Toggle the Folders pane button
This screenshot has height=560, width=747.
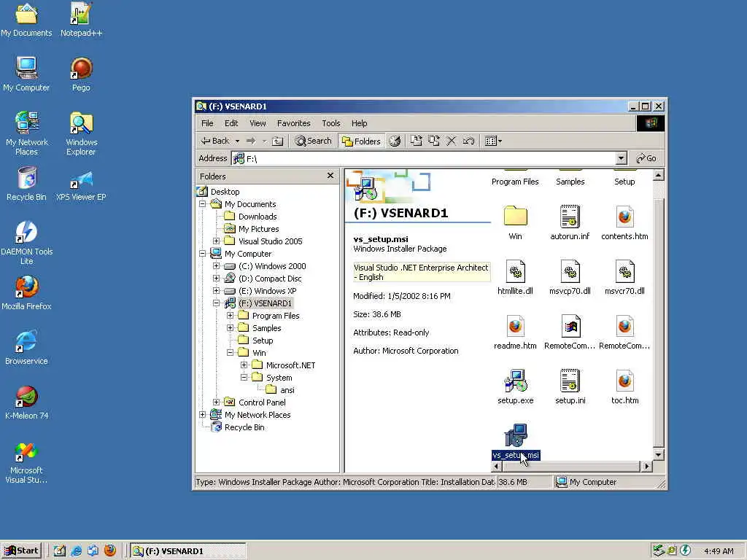click(x=361, y=141)
